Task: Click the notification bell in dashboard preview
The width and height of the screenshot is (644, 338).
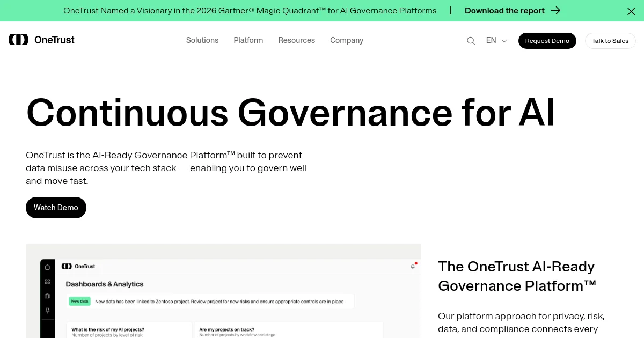Action: (x=413, y=266)
